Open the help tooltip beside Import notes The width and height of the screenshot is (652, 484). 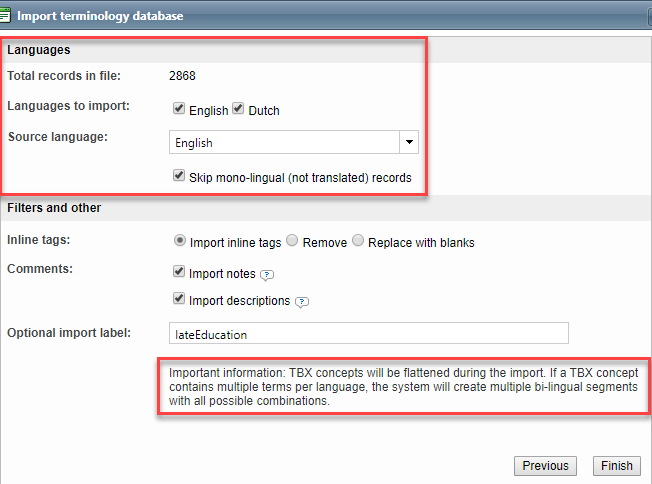[267, 275]
